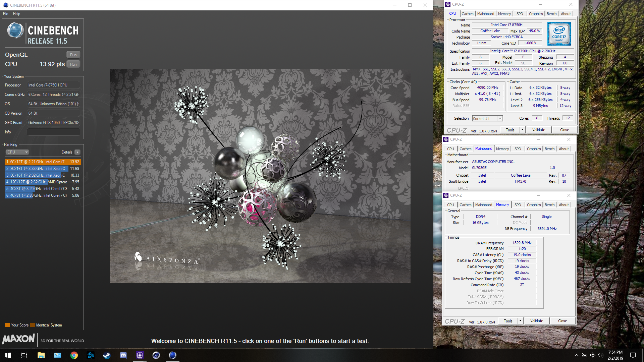Open CPU tab in the Mainboard CPU-Z window
This screenshot has height=362, width=644.
coord(450,149)
